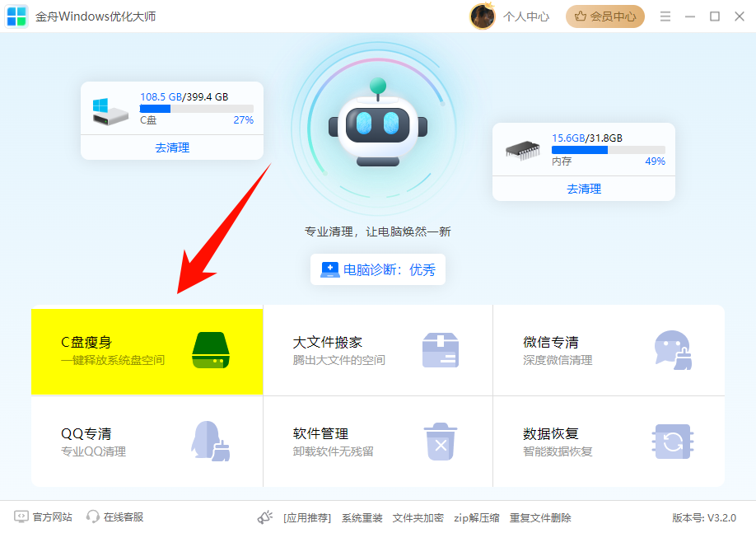This screenshot has height=533, width=756.
Task: Open 系统重装 from the bottom bar
Action: point(362,518)
